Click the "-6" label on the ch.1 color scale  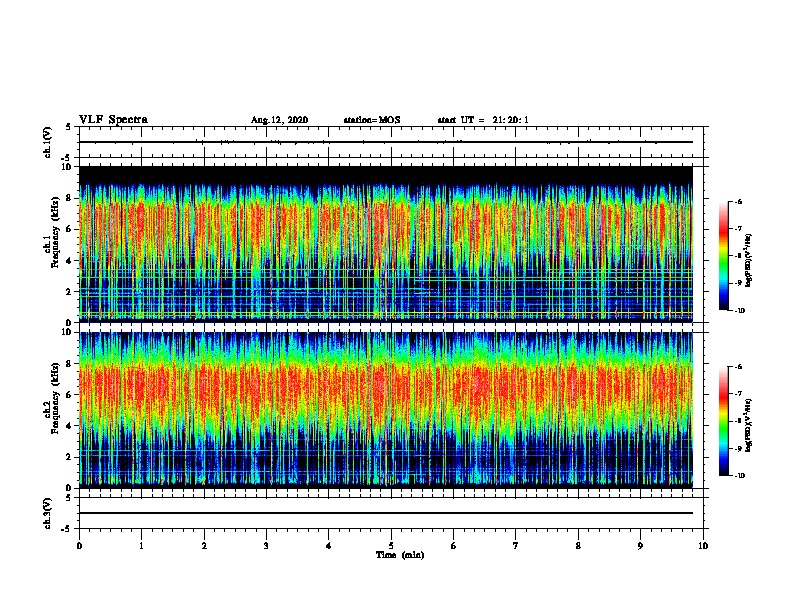pyautogui.click(x=739, y=202)
